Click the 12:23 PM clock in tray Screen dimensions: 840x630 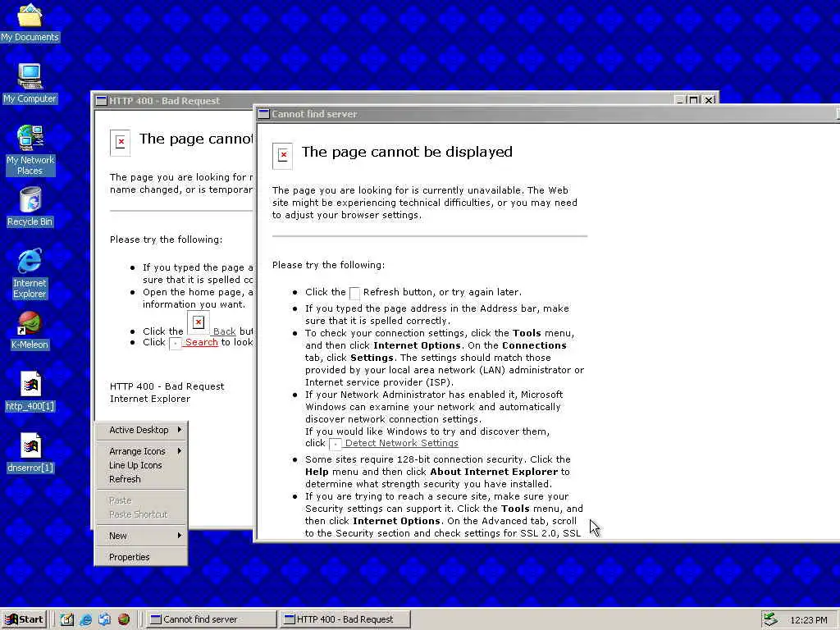pyautogui.click(x=809, y=620)
